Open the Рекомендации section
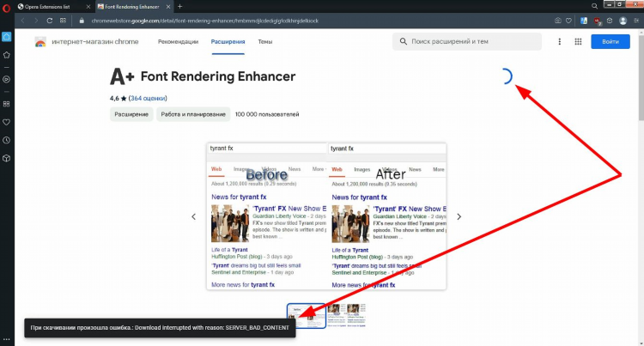644x346 pixels. pos(178,41)
